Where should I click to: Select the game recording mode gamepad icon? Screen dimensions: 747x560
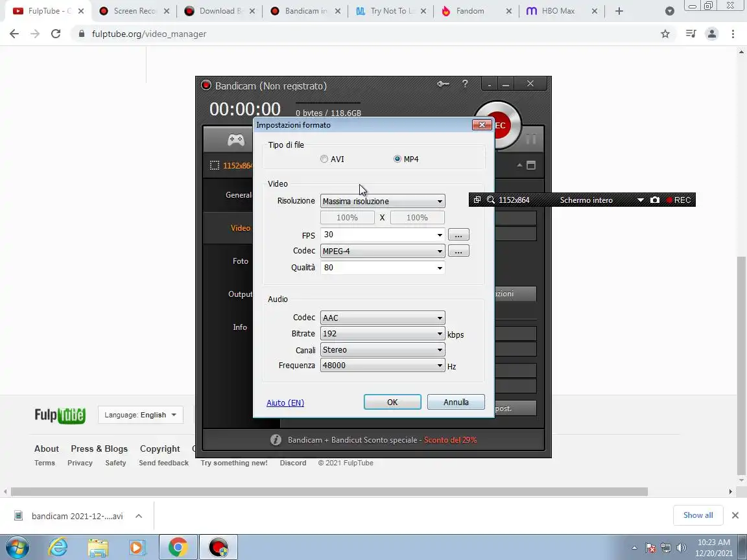[x=236, y=140]
